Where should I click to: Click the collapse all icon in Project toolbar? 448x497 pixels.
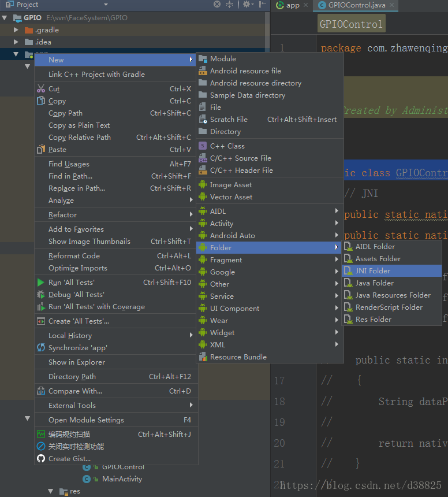point(229,4)
